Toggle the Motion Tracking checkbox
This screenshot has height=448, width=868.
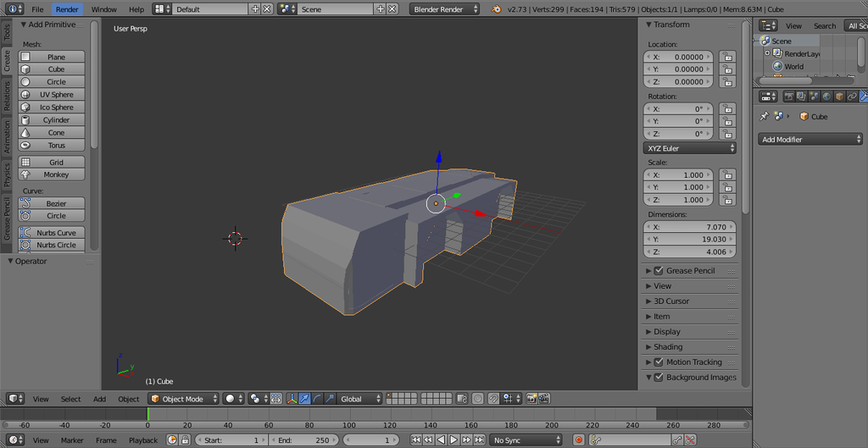(659, 362)
